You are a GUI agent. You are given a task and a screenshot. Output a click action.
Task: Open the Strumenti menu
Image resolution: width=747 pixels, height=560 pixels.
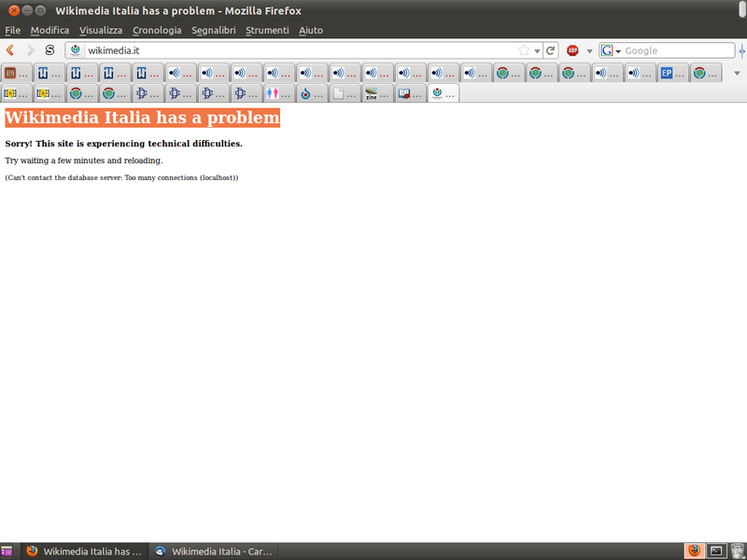pos(267,30)
